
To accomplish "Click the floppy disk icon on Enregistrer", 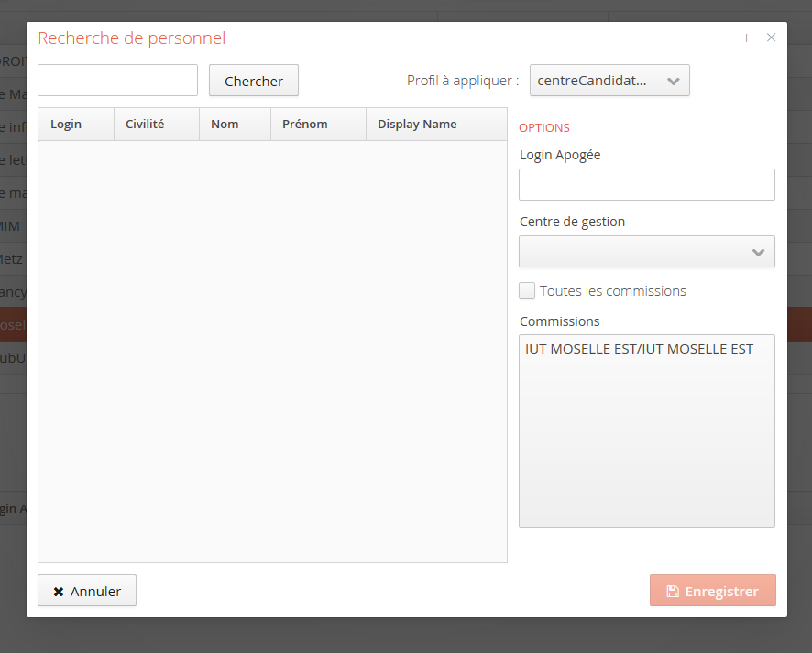I will [672, 591].
